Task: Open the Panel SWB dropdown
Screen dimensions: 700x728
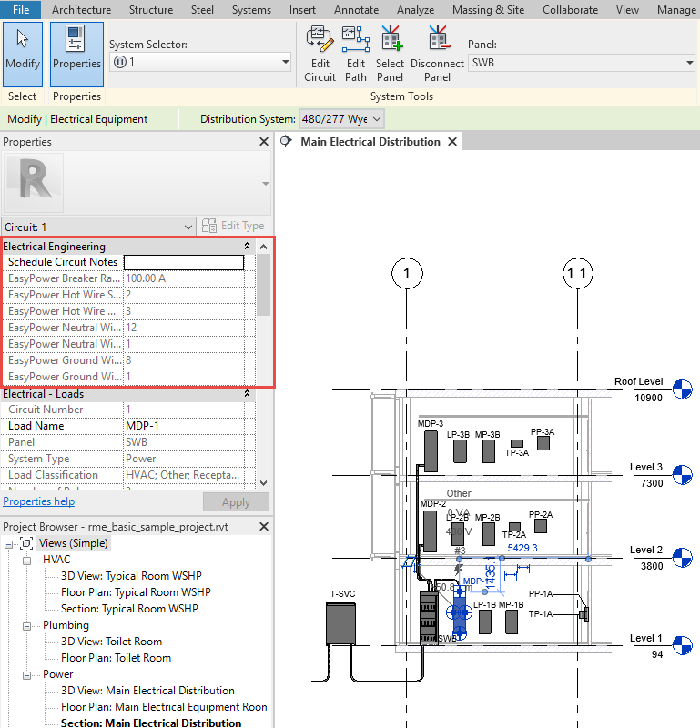Action: [x=688, y=63]
